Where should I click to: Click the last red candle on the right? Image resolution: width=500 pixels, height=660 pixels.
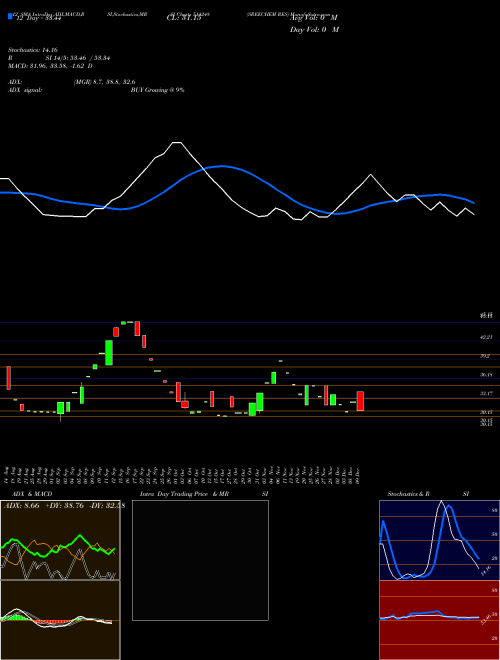pos(360,401)
